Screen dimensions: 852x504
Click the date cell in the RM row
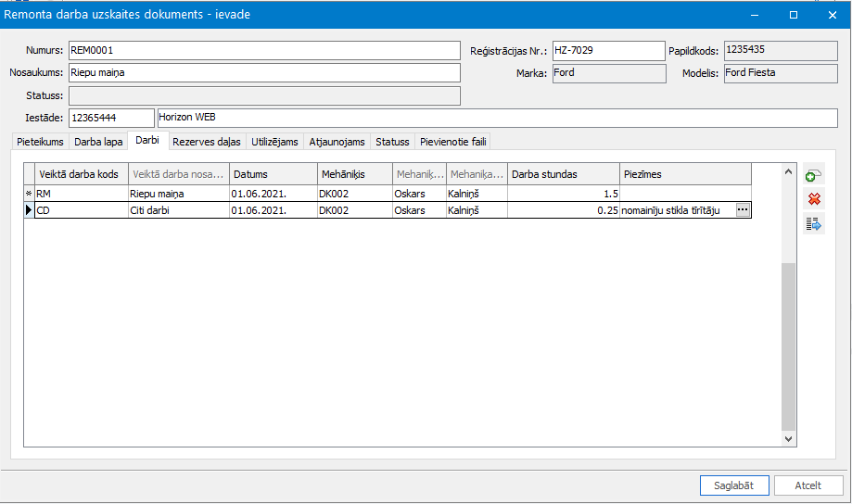(273, 194)
